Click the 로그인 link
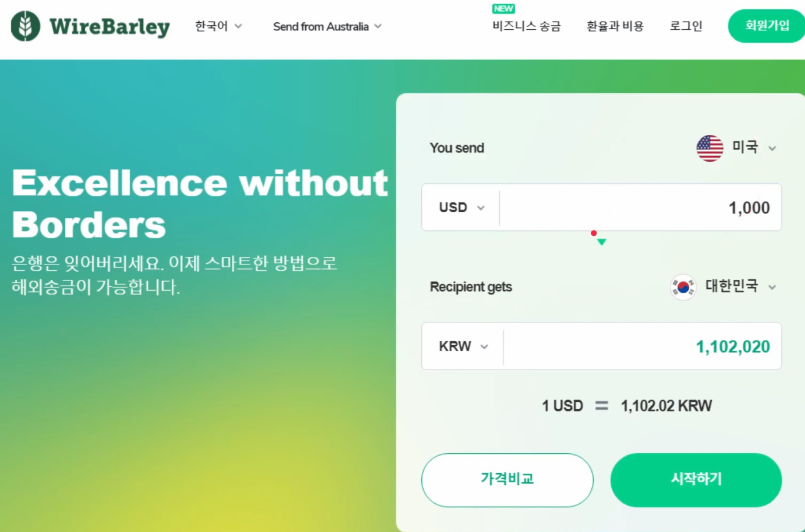Image resolution: width=805 pixels, height=532 pixels. 685,26
